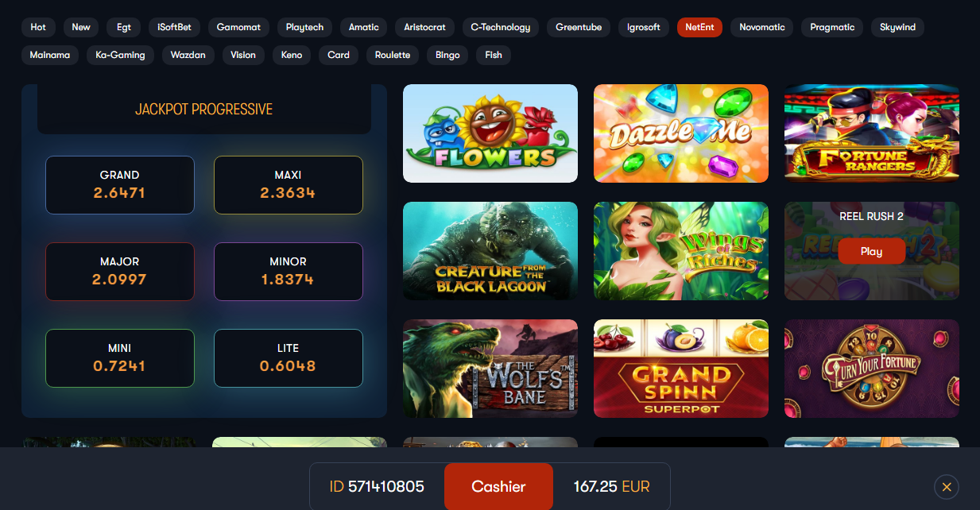This screenshot has width=980, height=510.
Task: Launch The Wolf's Bane slot
Action: click(490, 369)
